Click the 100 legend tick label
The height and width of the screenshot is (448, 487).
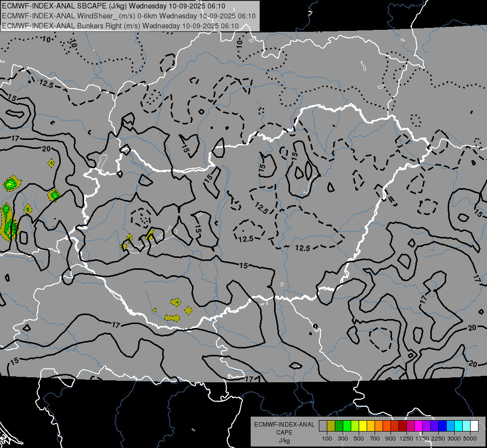[x=327, y=439]
